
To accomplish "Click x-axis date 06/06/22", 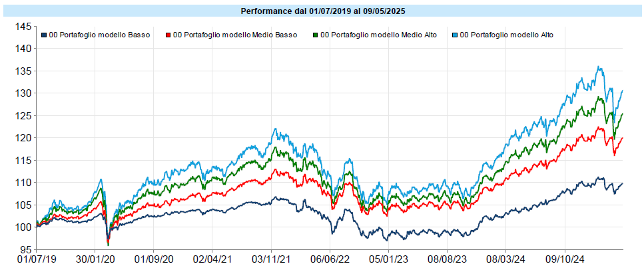I will [330, 259].
